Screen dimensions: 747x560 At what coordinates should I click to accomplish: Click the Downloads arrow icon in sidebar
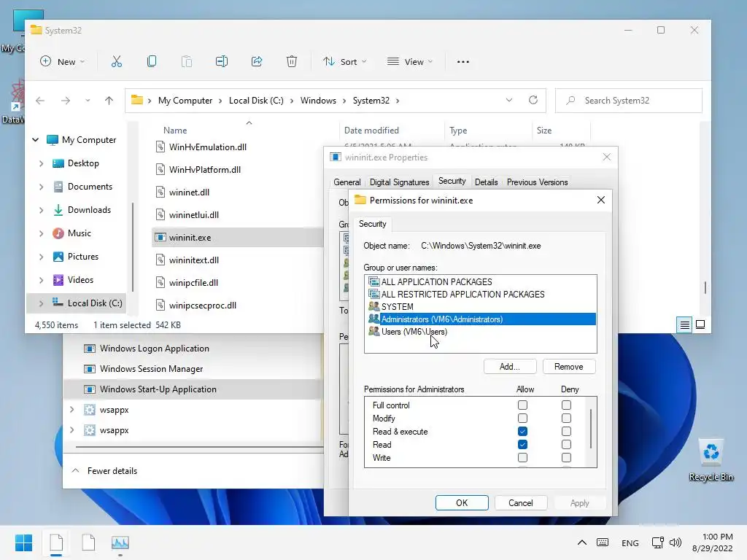click(58, 210)
